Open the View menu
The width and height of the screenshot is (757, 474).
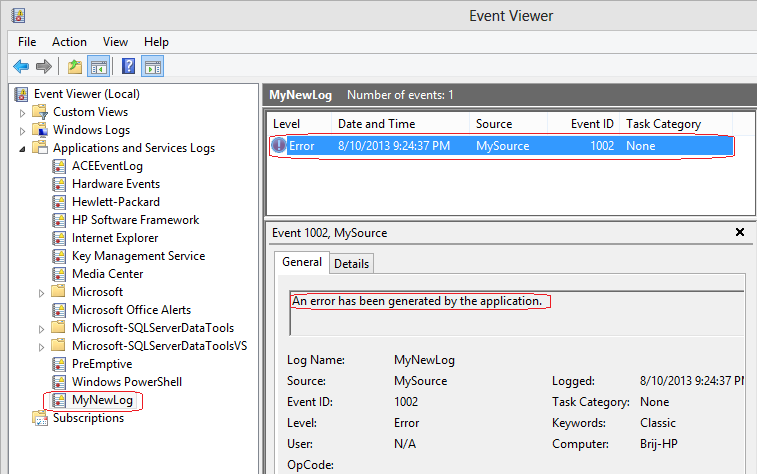click(x=115, y=42)
